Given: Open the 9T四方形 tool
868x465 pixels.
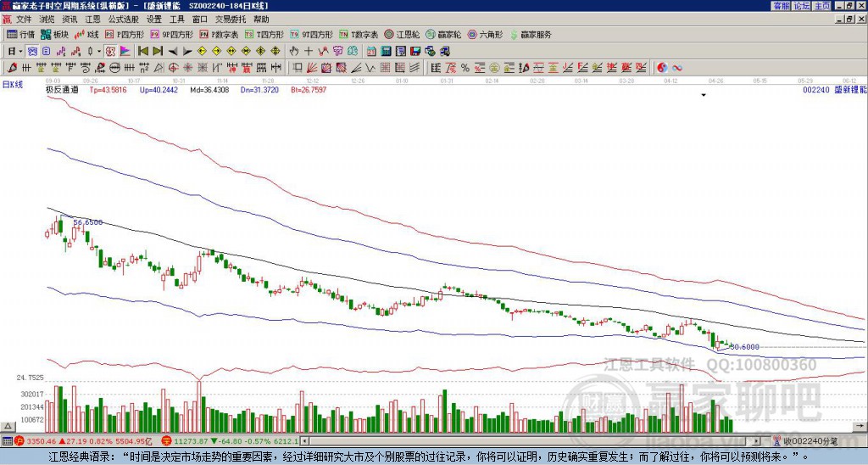Looking at the screenshot, I should pos(311,34).
